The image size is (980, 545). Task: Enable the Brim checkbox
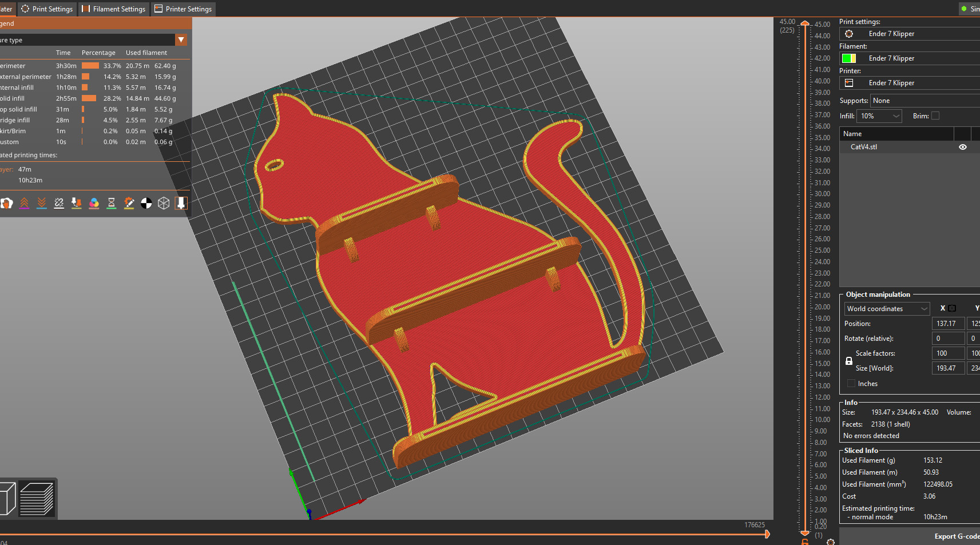(935, 116)
